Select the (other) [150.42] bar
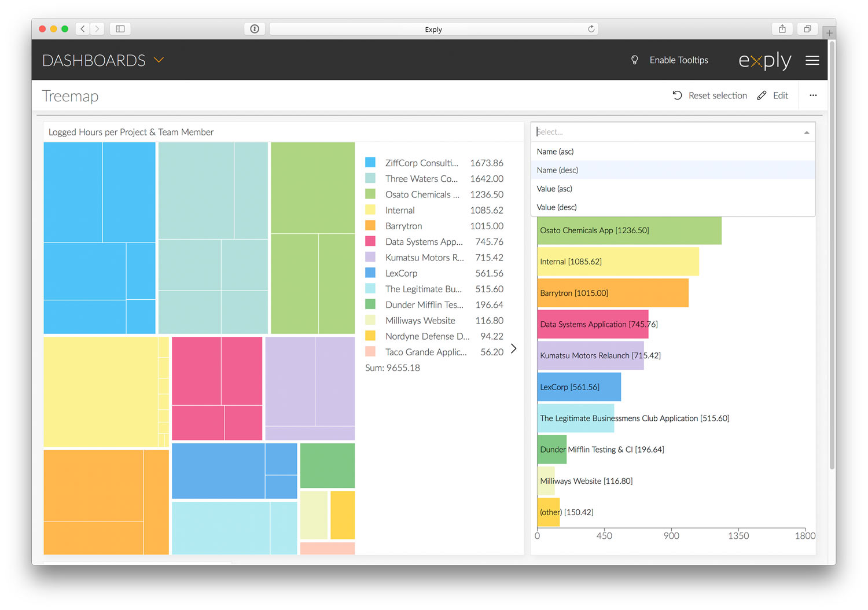The width and height of the screenshot is (868, 610). (549, 512)
